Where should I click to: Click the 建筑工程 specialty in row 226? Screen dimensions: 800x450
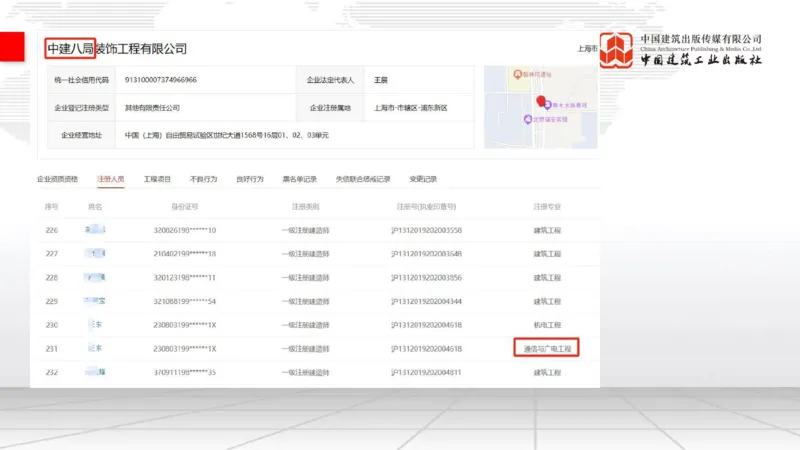point(547,230)
